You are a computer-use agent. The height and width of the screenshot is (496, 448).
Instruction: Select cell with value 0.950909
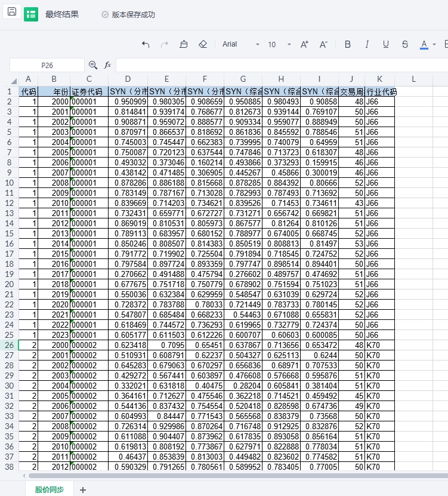[128, 101]
